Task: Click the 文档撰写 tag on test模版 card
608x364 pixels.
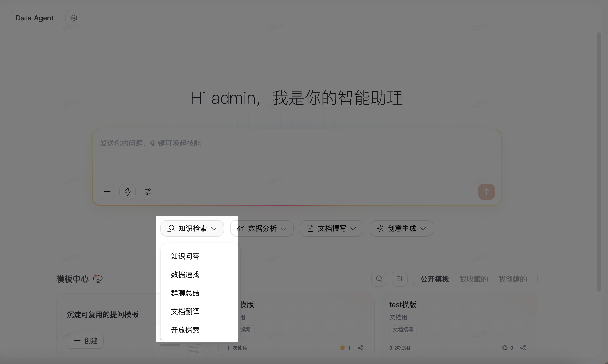Action: (403, 330)
